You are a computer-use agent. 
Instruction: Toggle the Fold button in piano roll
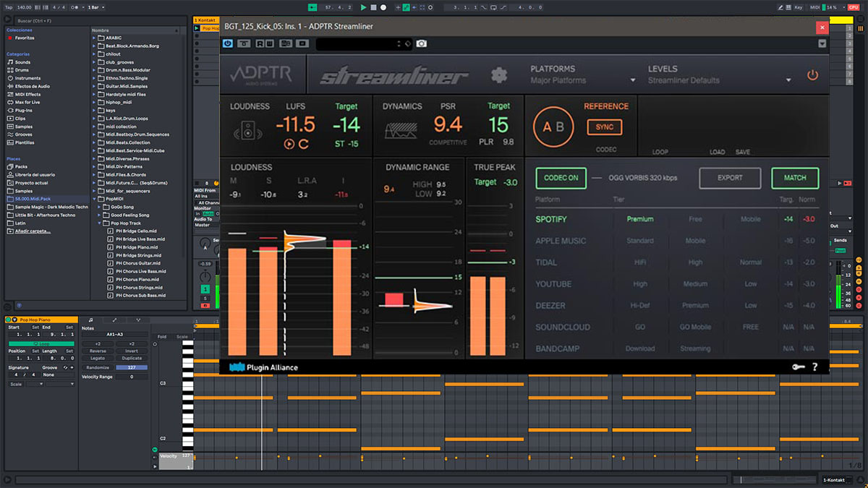pyautogui.click(x=161, y=336)
